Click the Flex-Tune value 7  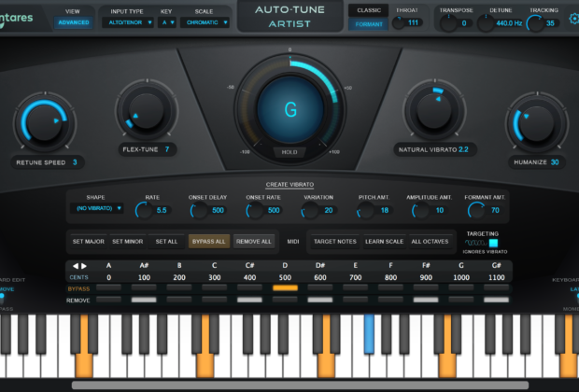click(167, 149)
